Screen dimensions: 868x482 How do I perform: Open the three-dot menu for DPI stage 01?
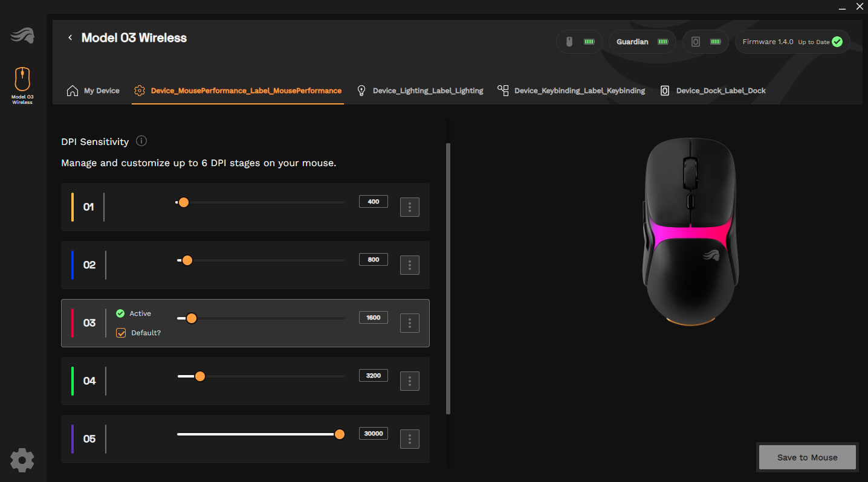pos(410,207)
